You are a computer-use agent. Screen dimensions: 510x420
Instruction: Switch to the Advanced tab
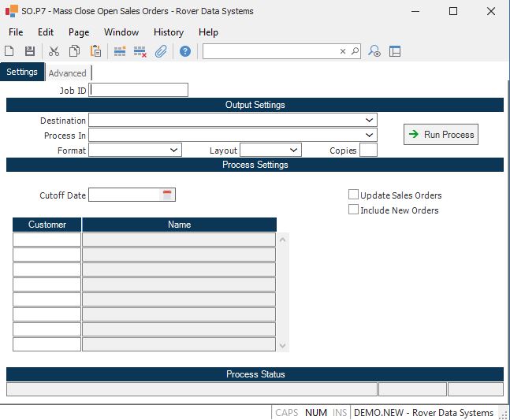tap(67, 73)
